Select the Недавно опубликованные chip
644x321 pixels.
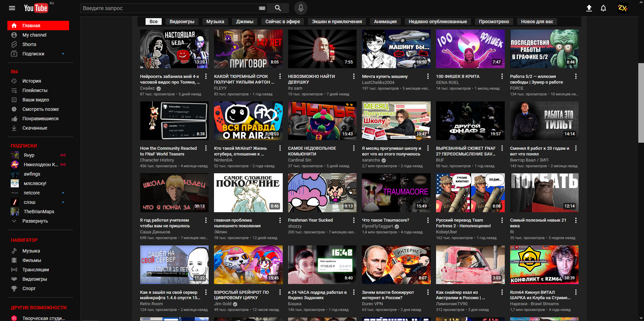point(438,21)
